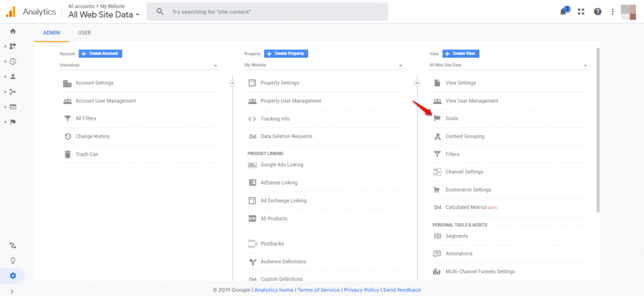Image resolution: width=644 pixels, height=296 pixels.
Task: Open the Discover lightbulb icon
Action: [x=13, y=260]
